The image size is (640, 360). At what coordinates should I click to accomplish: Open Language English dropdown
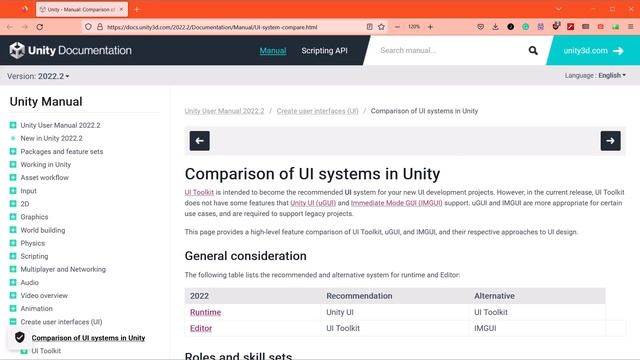pos(595,76)
